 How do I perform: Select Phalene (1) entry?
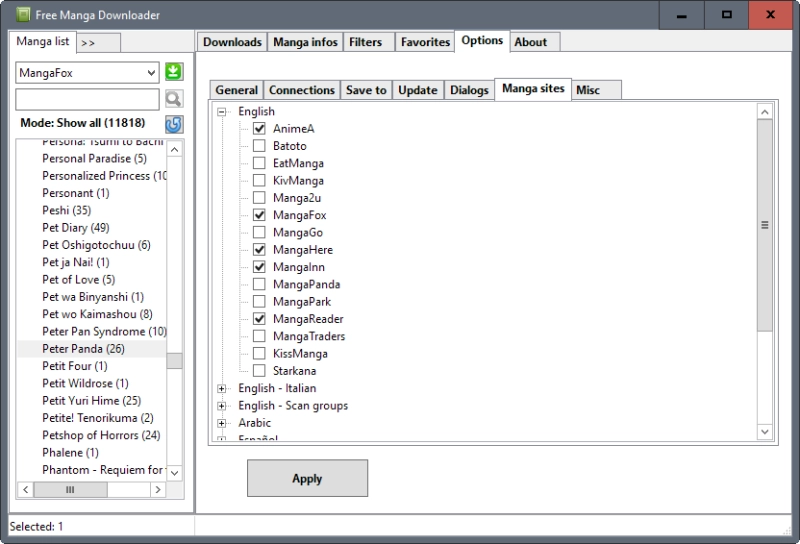click(x=70, y=453)
